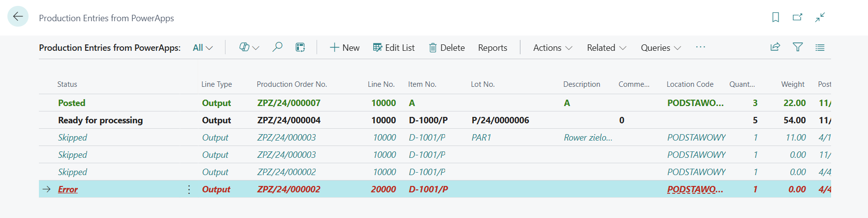Show the list view layout icon
This screenshot has width=868, height=218.
(x=820, y=47)
